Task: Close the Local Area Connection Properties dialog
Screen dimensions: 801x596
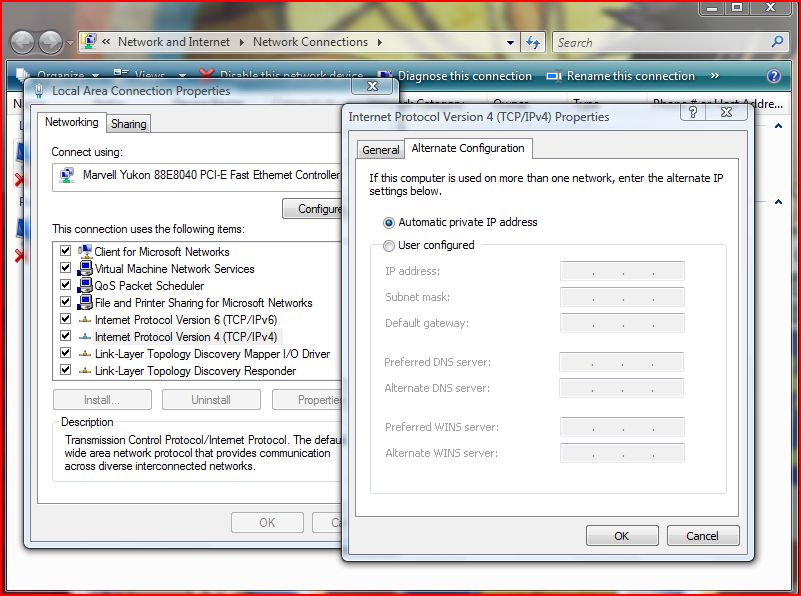Action: (372, 86)
